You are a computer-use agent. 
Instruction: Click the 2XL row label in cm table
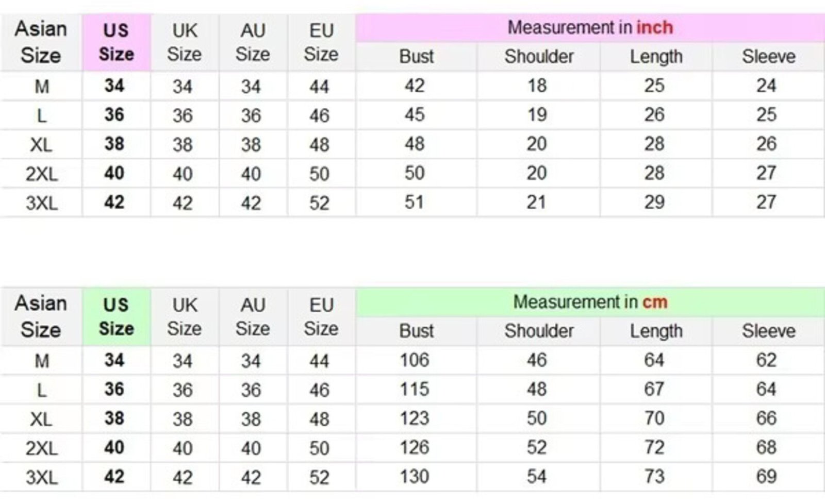pyautogui.click(x=42, y=448)
